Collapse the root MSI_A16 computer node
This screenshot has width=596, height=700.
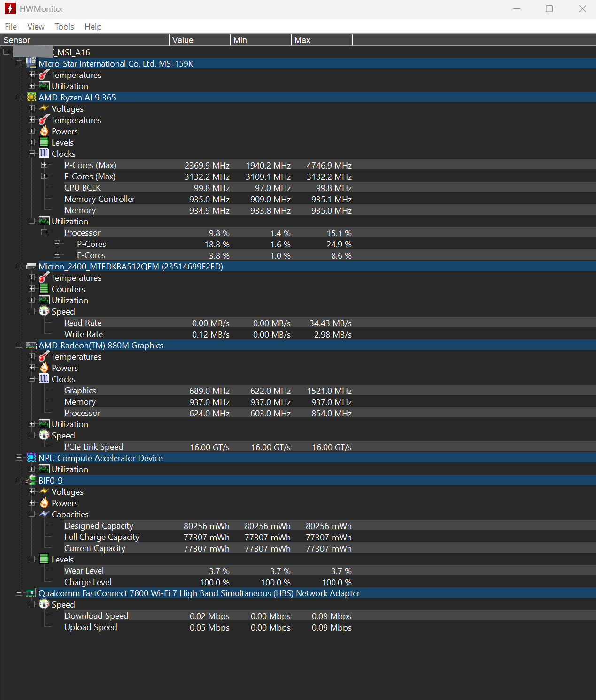[6, 52]
